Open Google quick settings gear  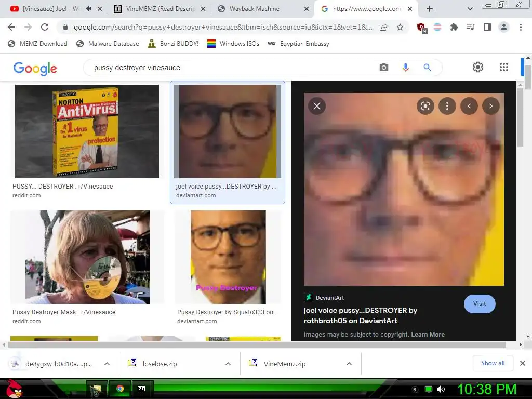pos(478,67)
